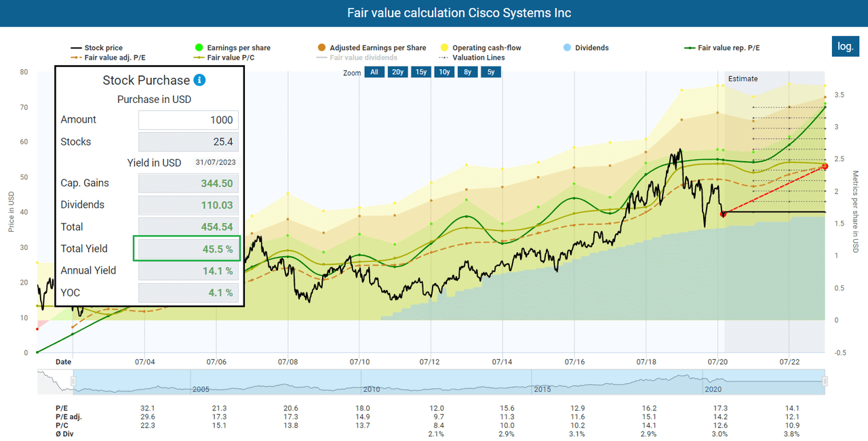Choose the 8y zoom range

coord(468,72)
